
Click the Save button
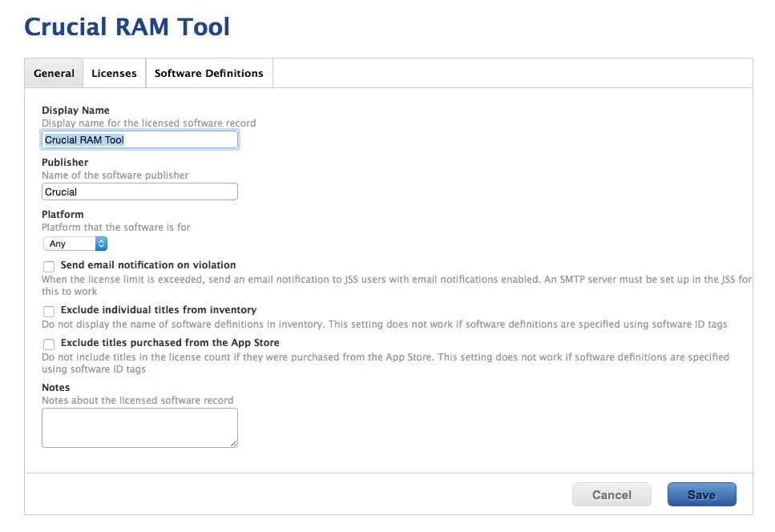pyautogui.click(x=702, y=494)
